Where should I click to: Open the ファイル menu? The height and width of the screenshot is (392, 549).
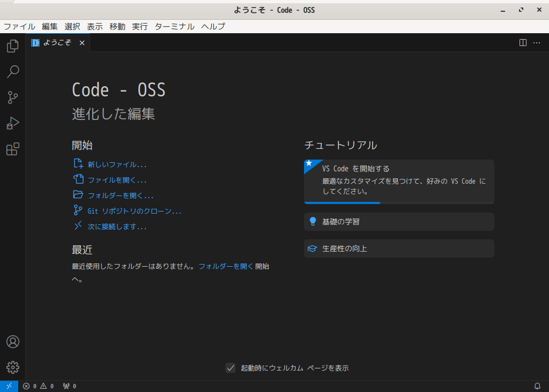coord(19,27)
